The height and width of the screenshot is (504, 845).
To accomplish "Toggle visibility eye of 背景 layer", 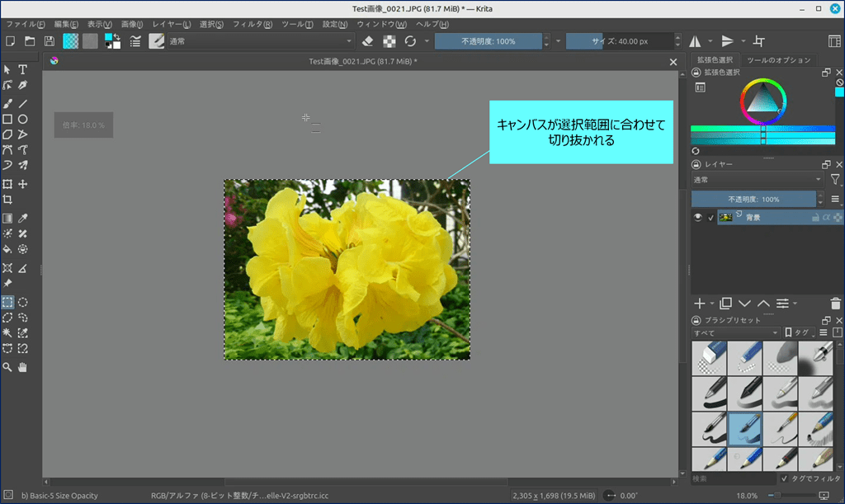I will [698, 218].
